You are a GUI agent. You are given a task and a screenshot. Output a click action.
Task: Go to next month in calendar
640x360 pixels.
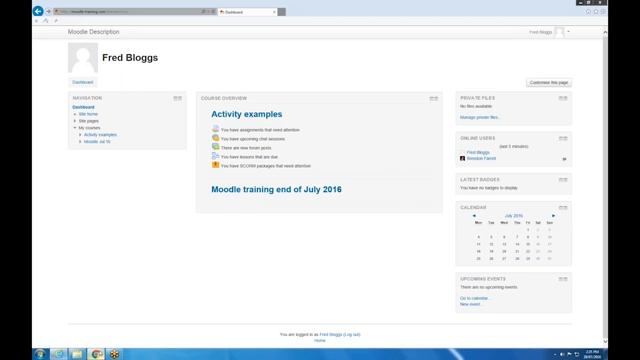coord(553,216)
